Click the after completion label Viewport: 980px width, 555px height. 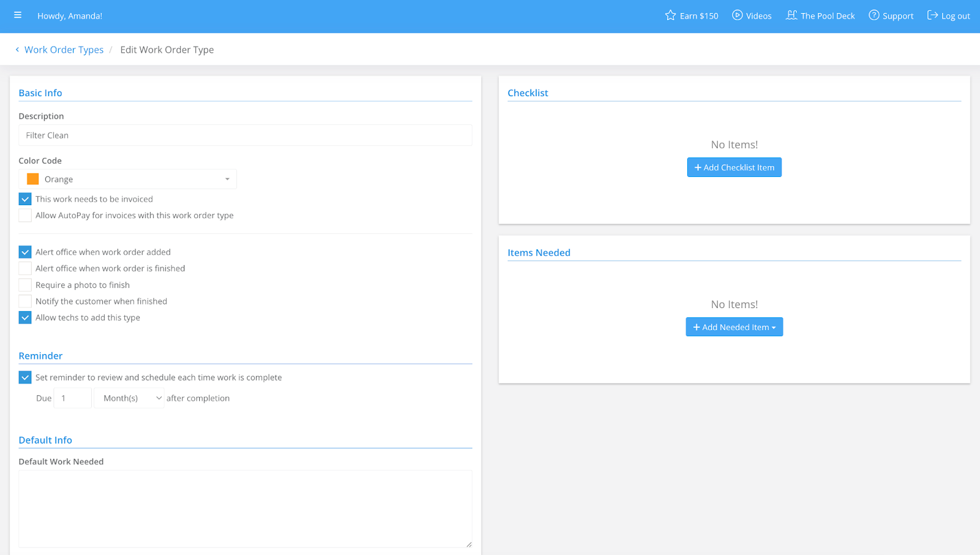tap(198, 398)
